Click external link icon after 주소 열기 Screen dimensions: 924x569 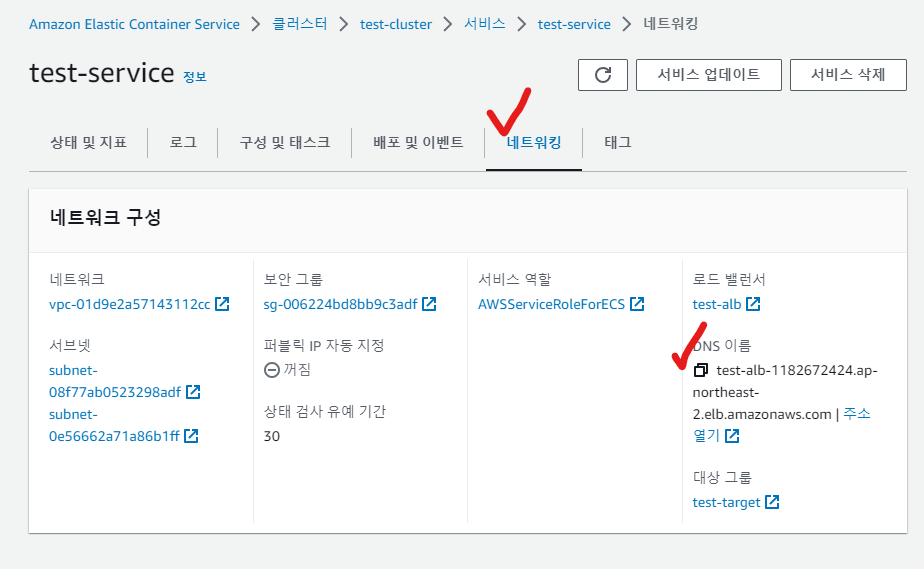(732, 436)
